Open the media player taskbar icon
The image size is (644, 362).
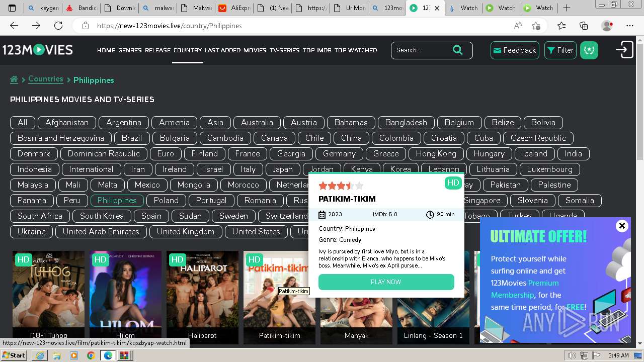click(74, 355)
